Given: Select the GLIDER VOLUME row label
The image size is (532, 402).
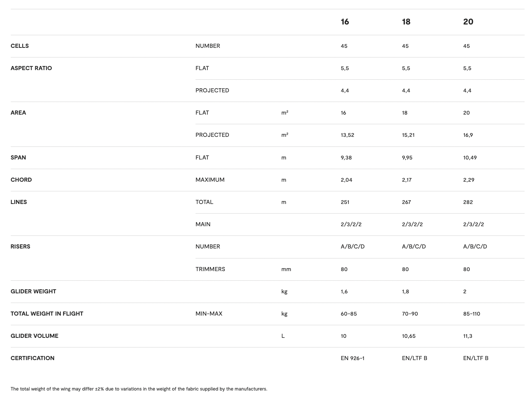Looking at the screenshot, I should pos(34,336).
